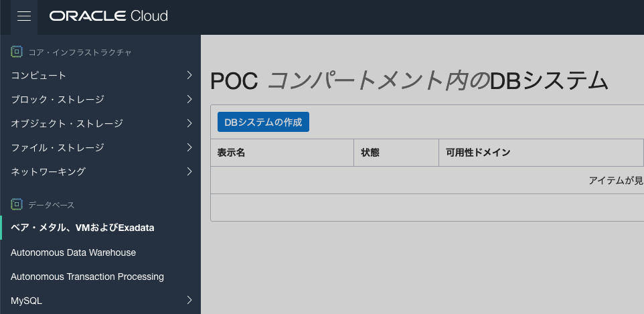Expand the MySQL submenu arrow

(189, 301)
